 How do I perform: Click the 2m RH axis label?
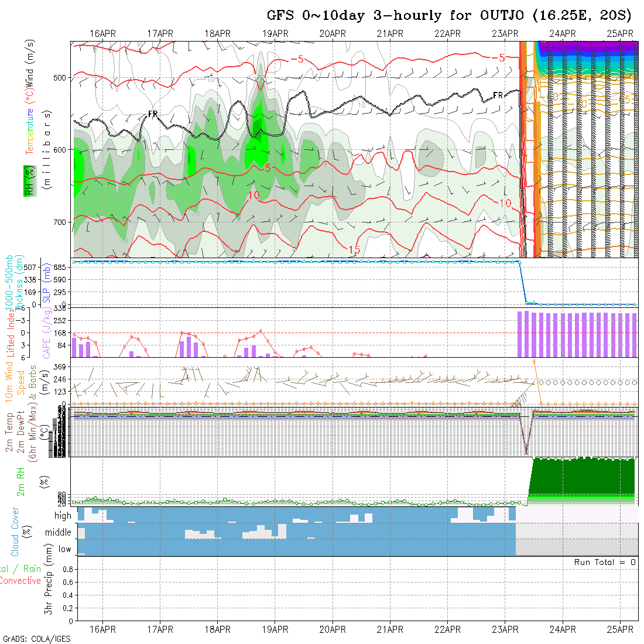point(20,481)
